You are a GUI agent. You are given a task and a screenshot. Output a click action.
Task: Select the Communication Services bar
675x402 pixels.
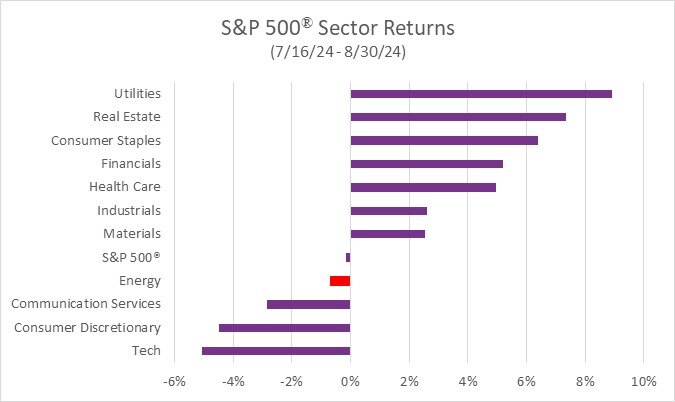click(308, 304)
